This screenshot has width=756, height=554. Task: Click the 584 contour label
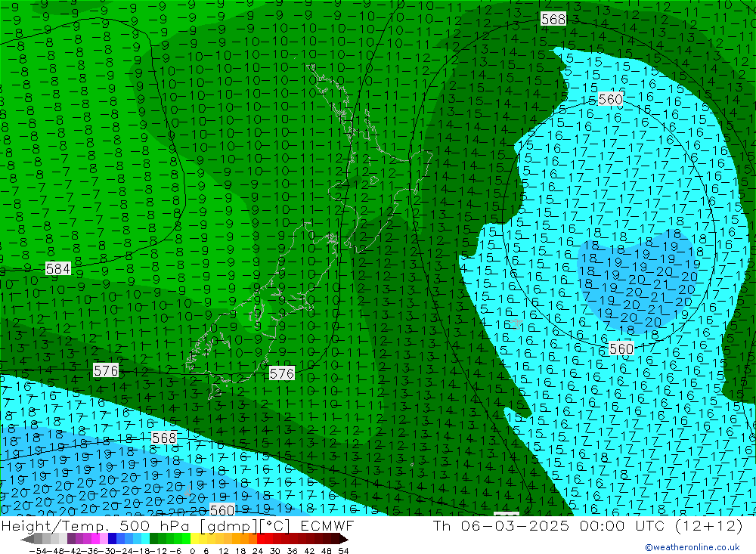[58, 268]
